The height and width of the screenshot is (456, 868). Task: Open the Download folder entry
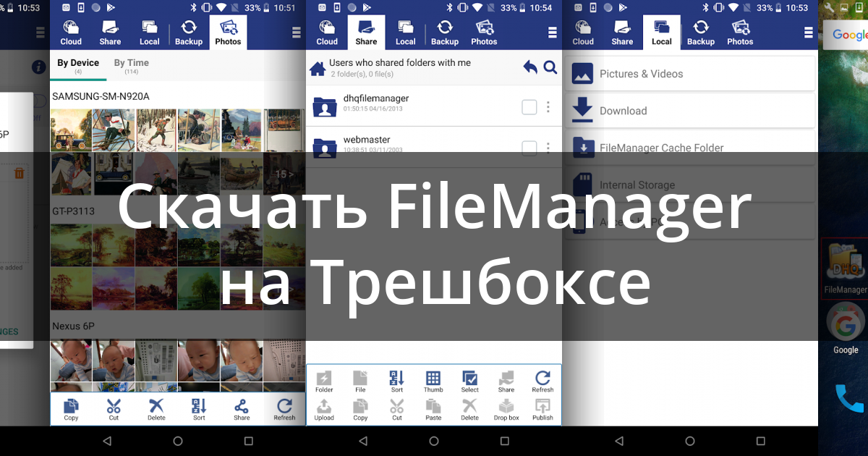690,111
